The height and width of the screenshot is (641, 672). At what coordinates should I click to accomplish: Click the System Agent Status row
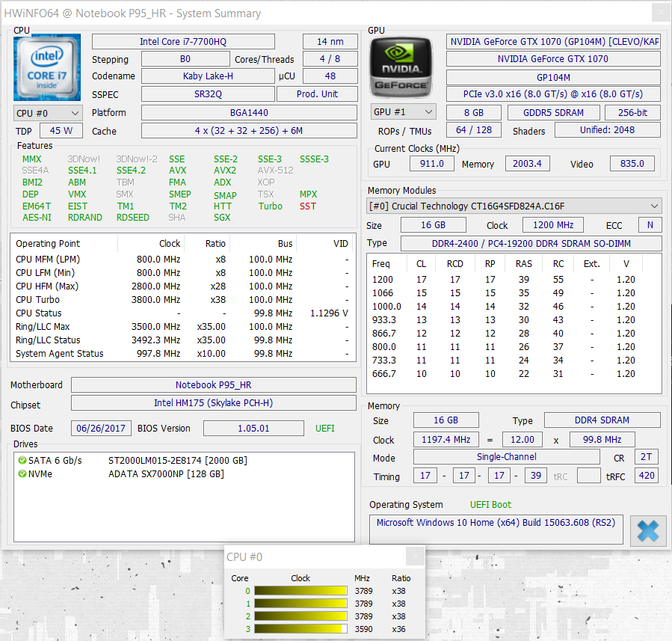point(182,354)
